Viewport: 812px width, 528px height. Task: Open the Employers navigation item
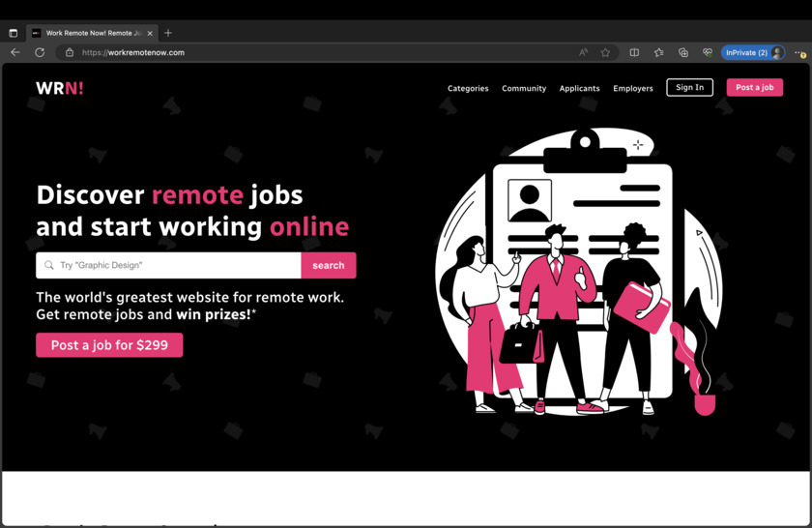point(633,88)
